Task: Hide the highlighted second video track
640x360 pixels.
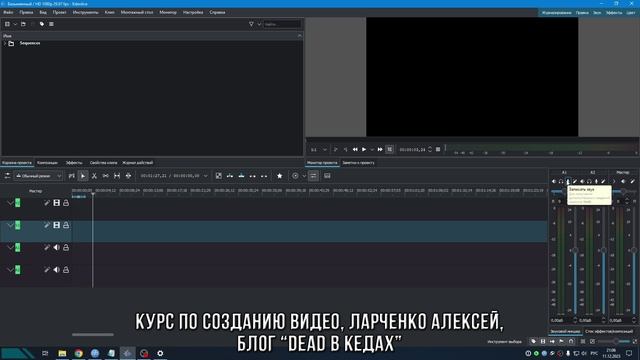Action: [56, 225]
